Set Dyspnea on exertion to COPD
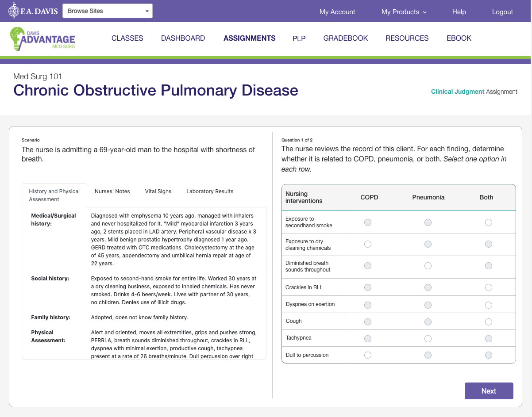Viewport: 532px width, 417px height. coord(368,305)
